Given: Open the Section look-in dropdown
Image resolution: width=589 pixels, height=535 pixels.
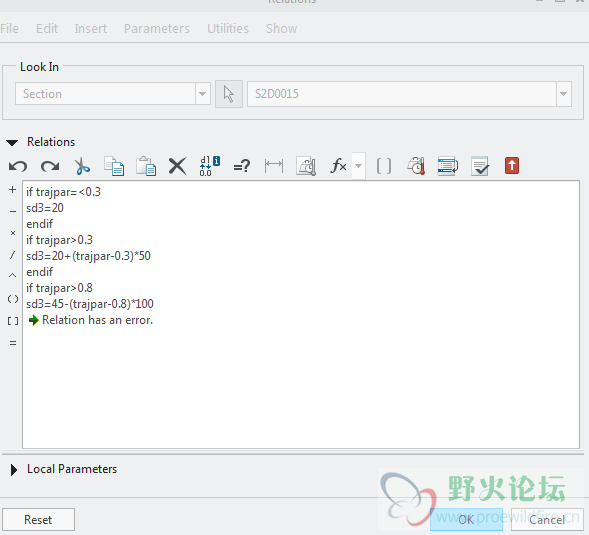Looking at the screenshot, I should [x=203, y=94].
